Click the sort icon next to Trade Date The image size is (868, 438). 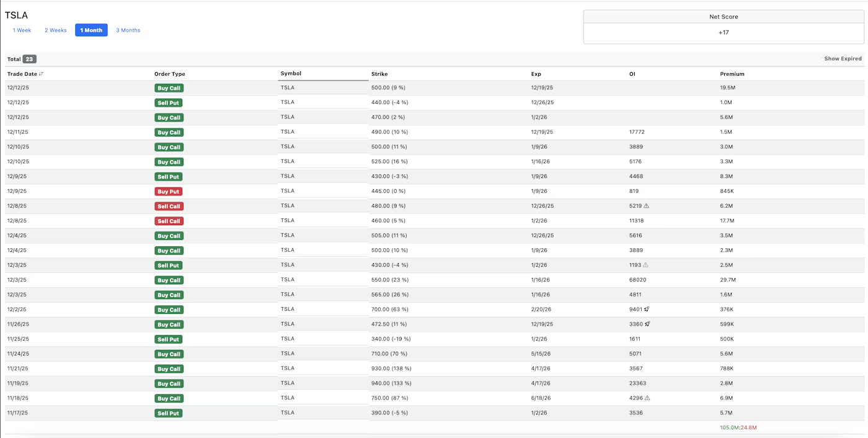click(42, 74)
